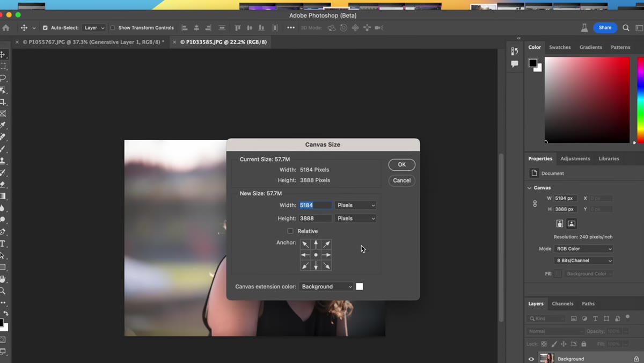Select the Crop tool
This screenshot has width=644, height=363.
pyautogui.click(x=3, y=101)
